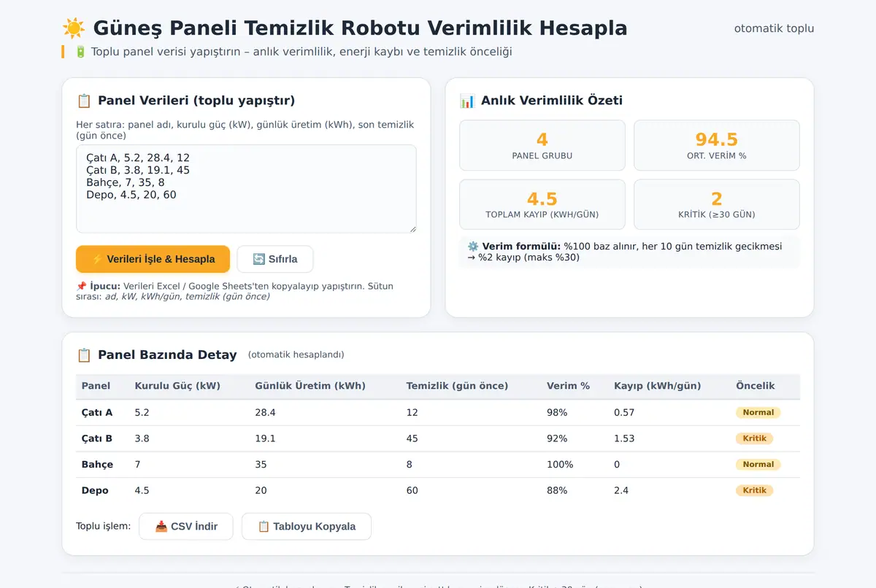876x588 pixels.
Task: Click the gear icon beside Verim formülü
Action: pos(473,247)
